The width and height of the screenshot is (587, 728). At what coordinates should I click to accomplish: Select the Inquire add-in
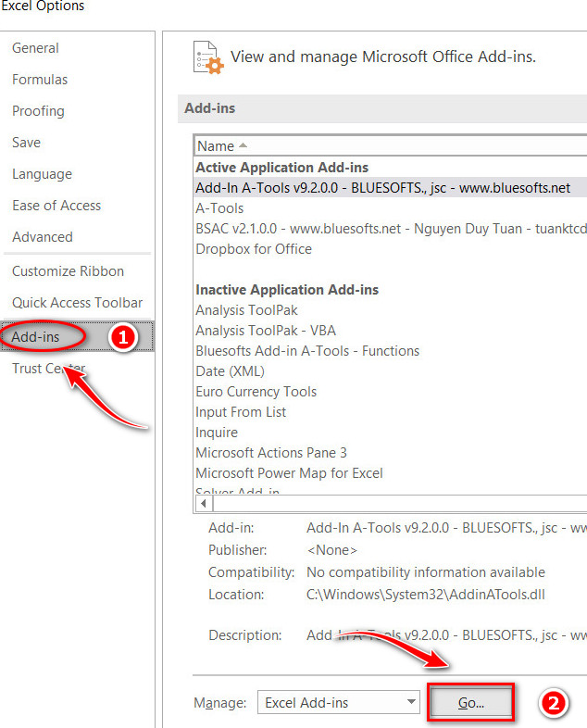[217, 433]
